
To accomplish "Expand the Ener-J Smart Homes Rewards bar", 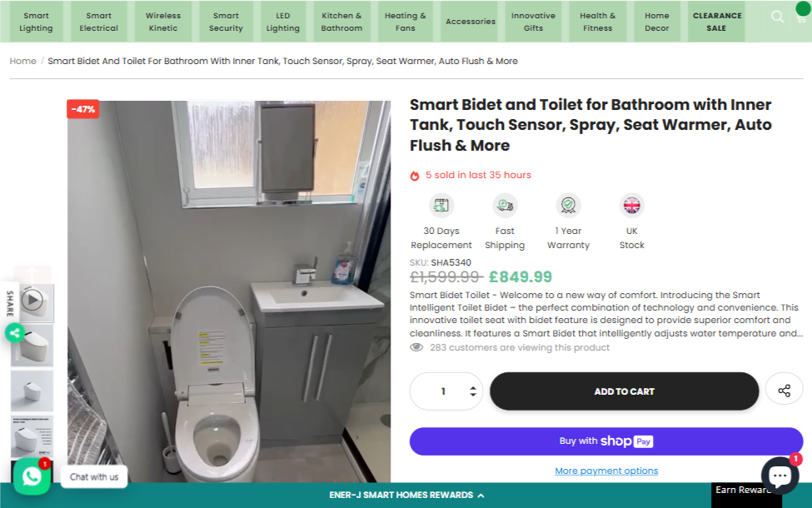I will pyautogui.click(x=406, y=495).
